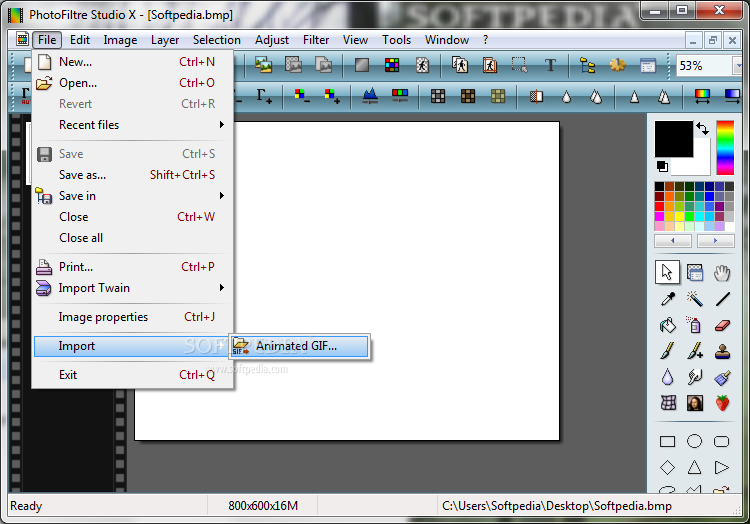The image size is (750, 524).
Task: Swap foreground and background colors
Action: (702, 128)
